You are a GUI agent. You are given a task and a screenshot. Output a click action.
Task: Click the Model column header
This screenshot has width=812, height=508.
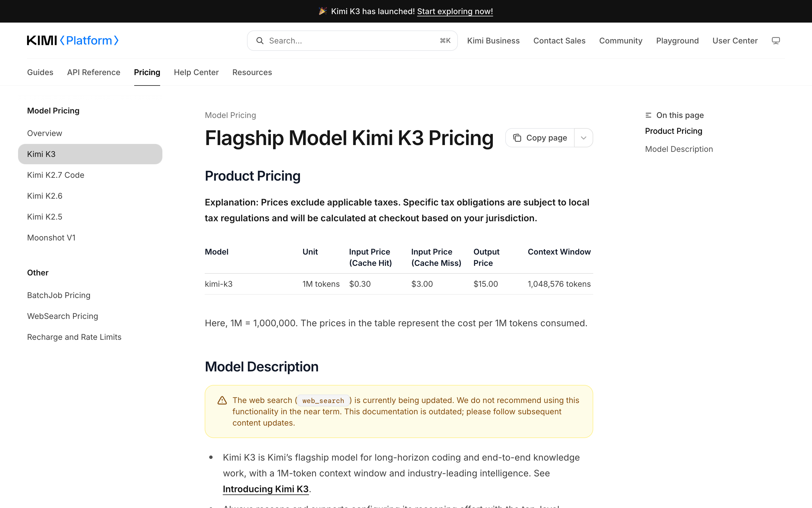[x=217, y=252]
